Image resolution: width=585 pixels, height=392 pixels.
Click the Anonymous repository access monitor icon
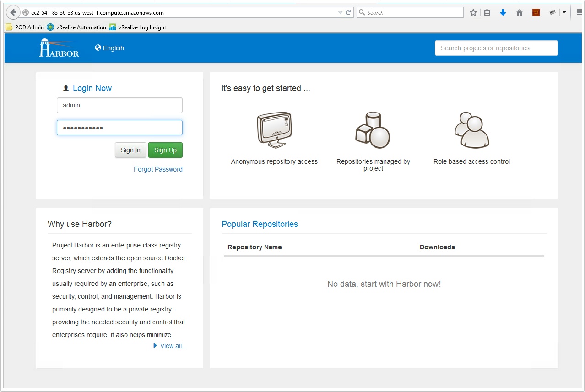(274, 130)
